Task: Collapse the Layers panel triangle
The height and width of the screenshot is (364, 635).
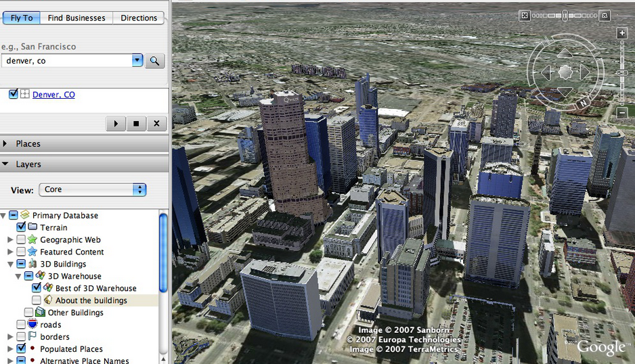Action: (x=5, y=164)
